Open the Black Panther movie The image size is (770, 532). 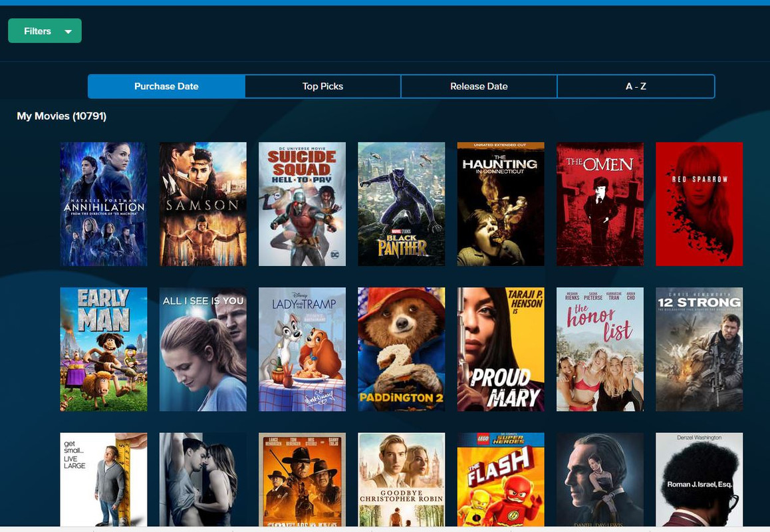(x=401, y=204)
